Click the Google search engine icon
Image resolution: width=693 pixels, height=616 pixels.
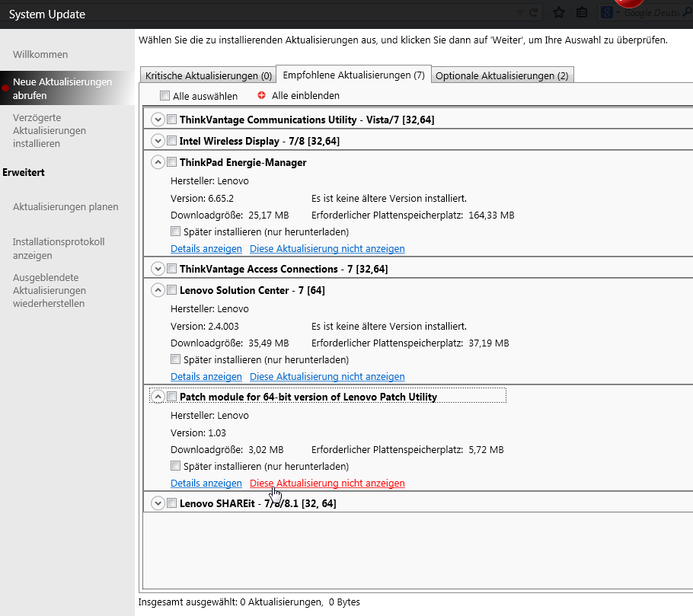[x=607, y=12]
